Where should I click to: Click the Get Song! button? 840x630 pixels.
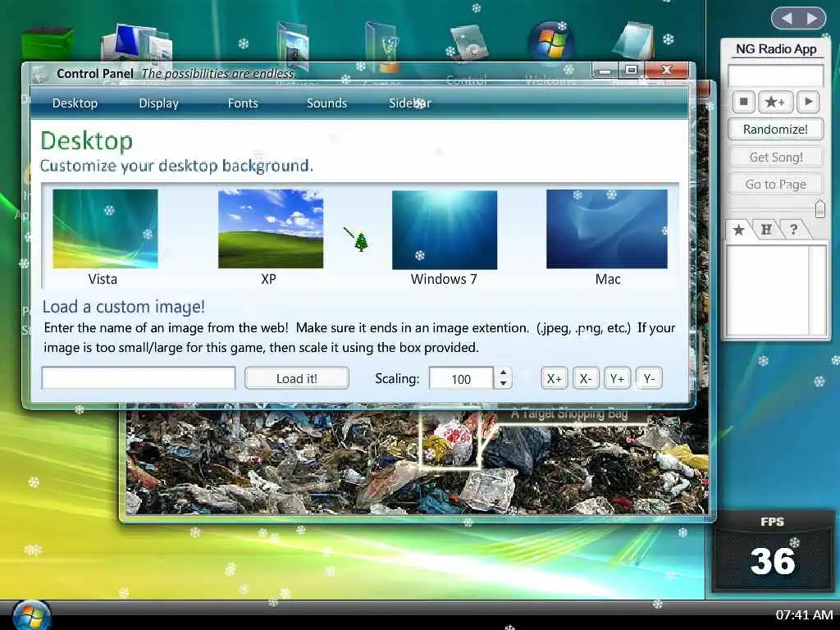point(776,157)
